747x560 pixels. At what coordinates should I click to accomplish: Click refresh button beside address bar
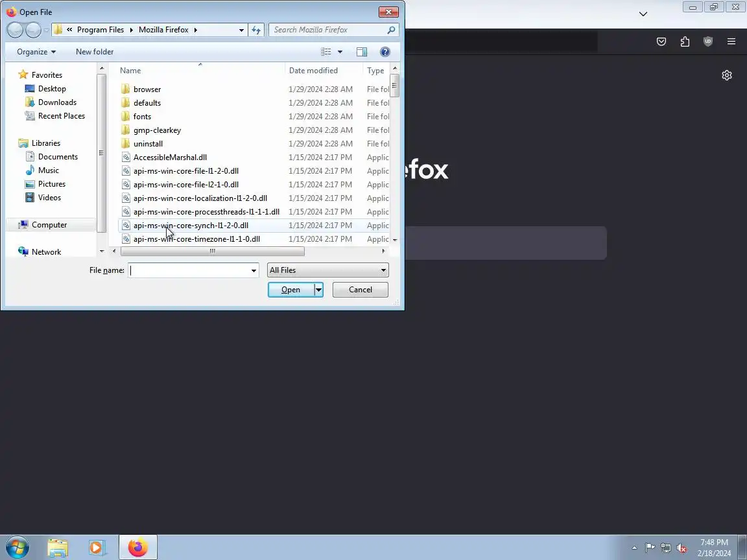256,30
